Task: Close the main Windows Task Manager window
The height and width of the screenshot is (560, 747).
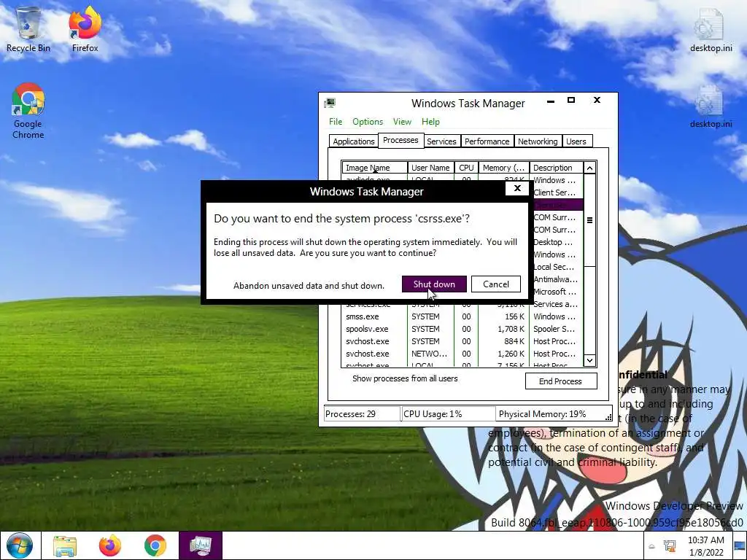Action: (x=597, y=100)
